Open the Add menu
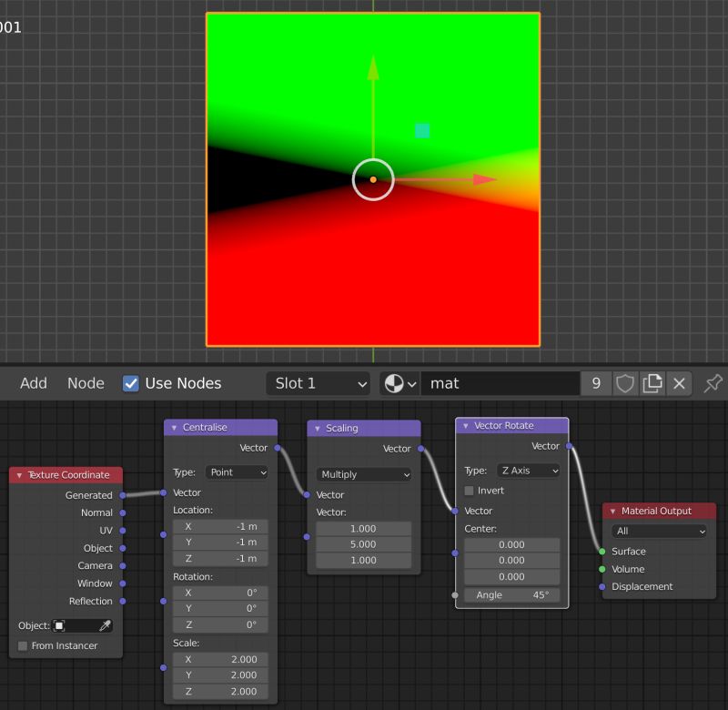The height and width of the screenshot is (710, 728). pyautogui.click(x=33, y=383)
